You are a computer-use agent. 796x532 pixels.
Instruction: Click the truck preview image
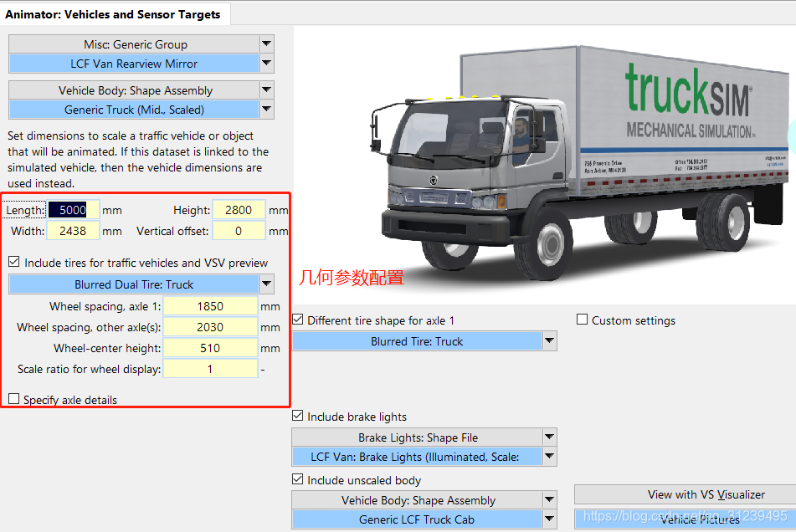coord(545,165)
